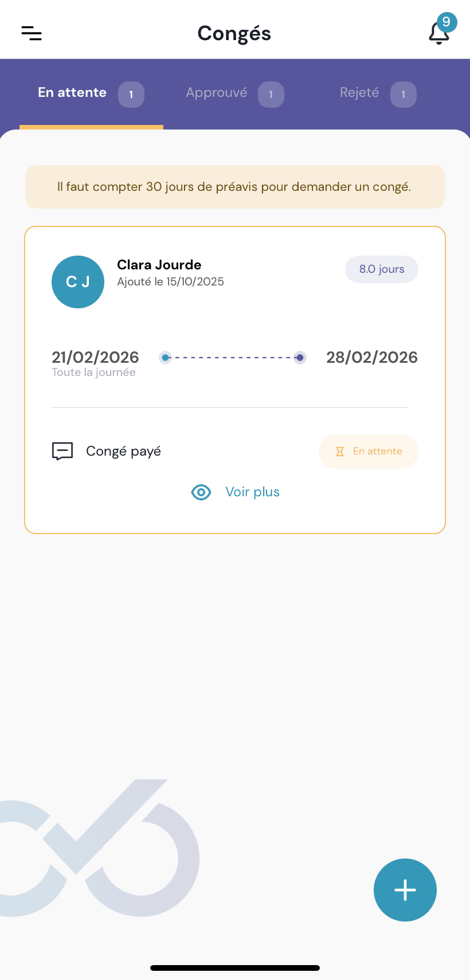470x980 pixels.
Task: Click the eye icon beside Voir plus
Action: 201,492
